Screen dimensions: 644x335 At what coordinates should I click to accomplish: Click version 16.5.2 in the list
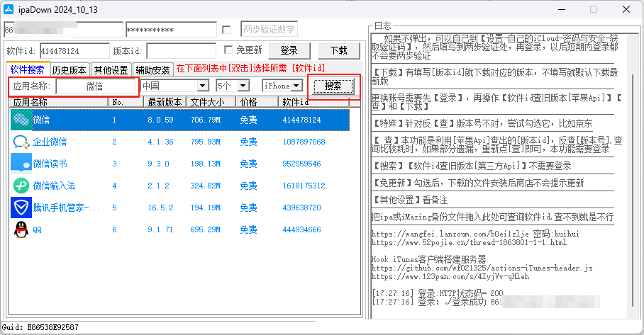point(160,208)
